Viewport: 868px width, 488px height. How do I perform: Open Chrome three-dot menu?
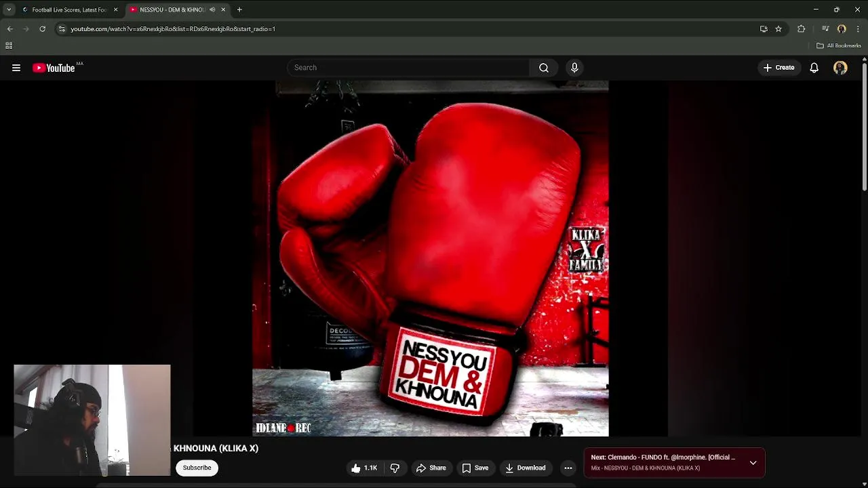click(x=859, y=28)
